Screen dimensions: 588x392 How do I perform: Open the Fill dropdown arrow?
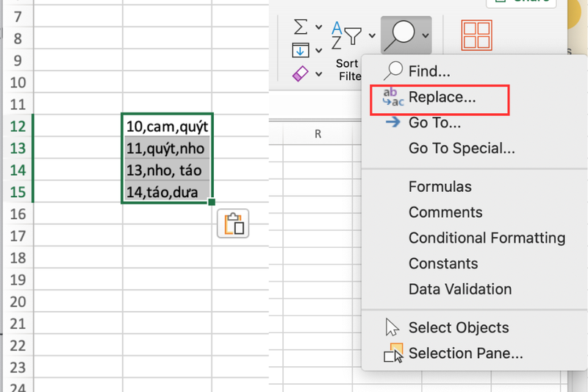(x=319, y=50)
